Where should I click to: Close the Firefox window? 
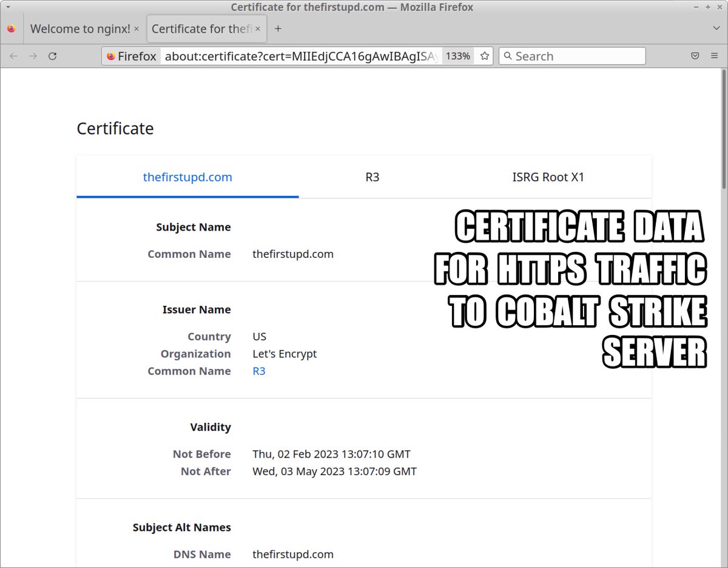(719, 7)
